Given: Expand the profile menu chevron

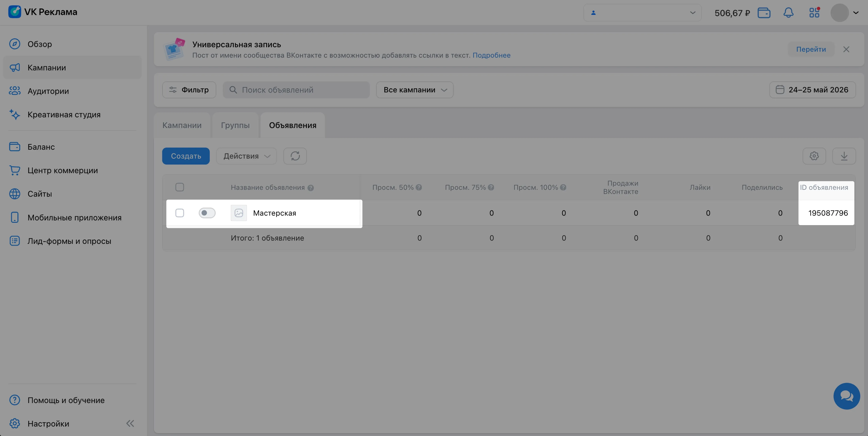Looking at the screenshot, I should 856,13.
